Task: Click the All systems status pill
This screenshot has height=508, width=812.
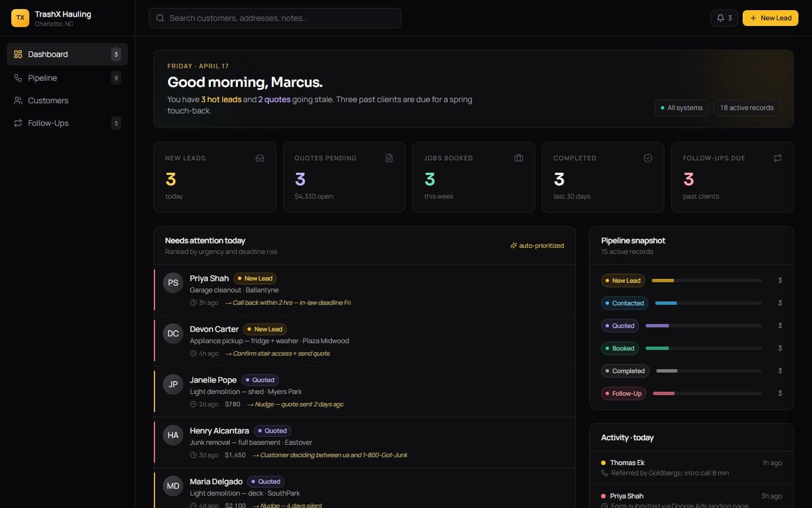Action: click(x=682, y=108)
